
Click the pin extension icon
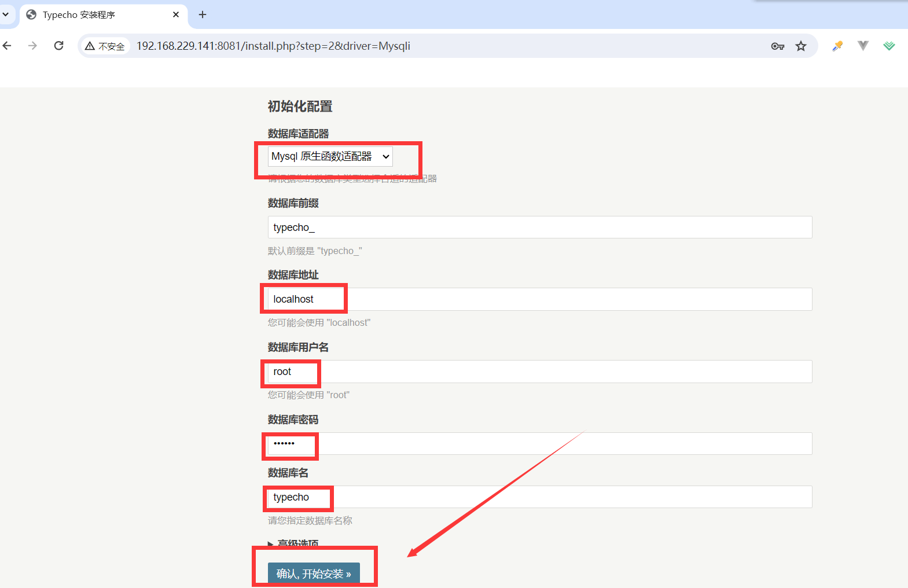(x=837, y=46)
